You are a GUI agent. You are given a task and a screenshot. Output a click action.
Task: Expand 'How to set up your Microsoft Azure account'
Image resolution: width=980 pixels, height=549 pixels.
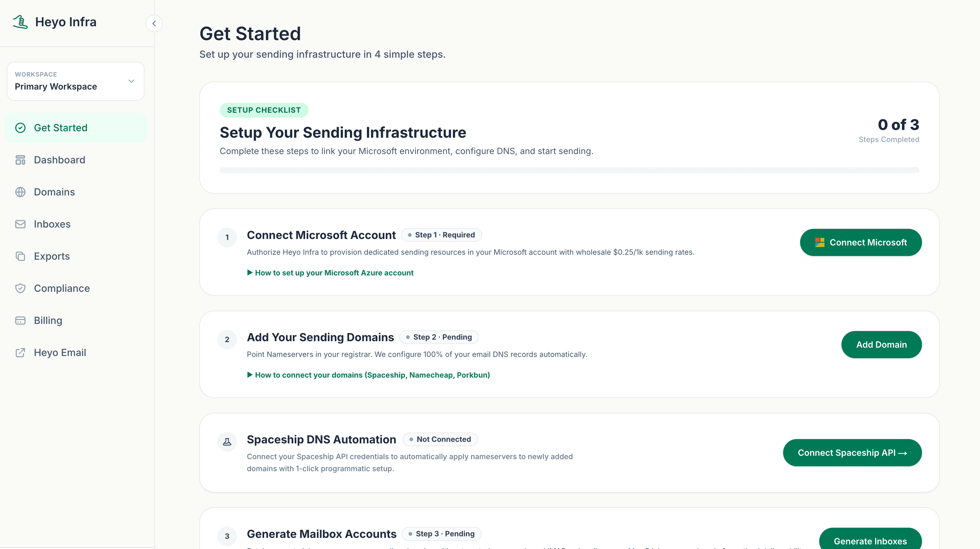pos(330,273)
